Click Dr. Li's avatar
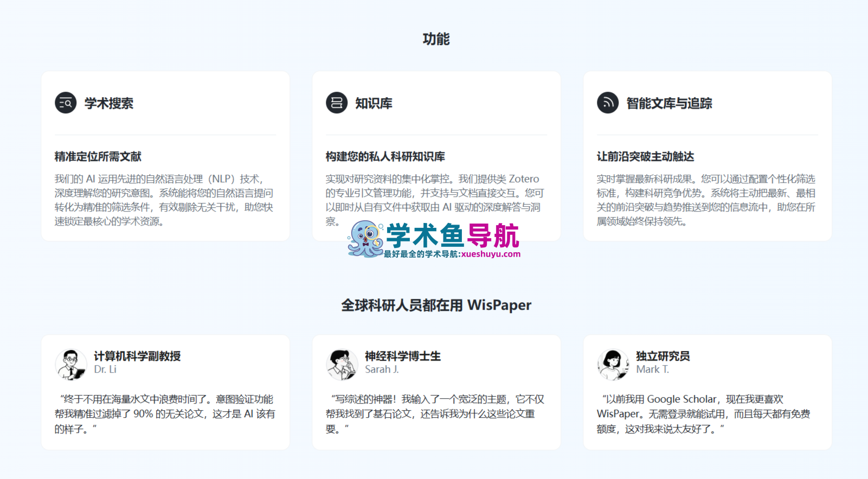 [71, 364]
